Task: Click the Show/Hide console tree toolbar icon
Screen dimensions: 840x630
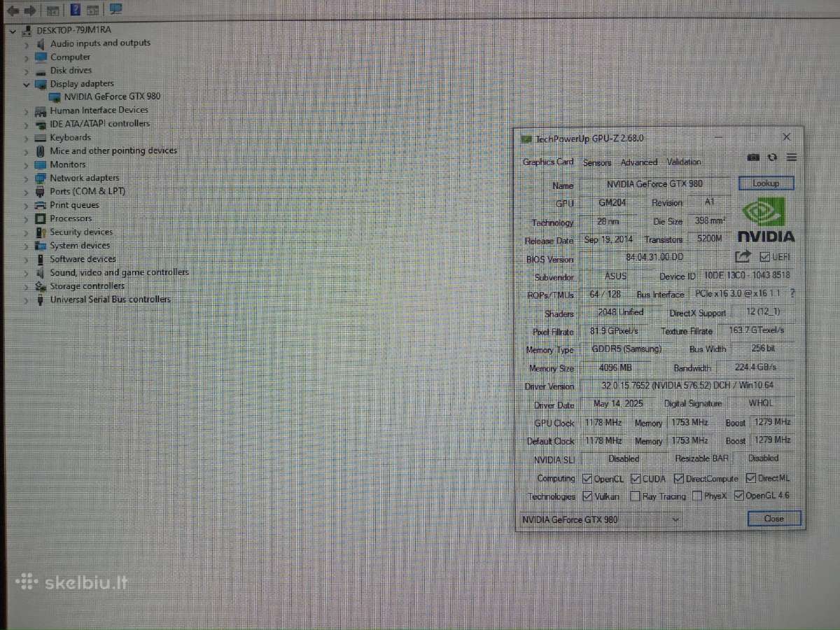Action: [52, 10]
